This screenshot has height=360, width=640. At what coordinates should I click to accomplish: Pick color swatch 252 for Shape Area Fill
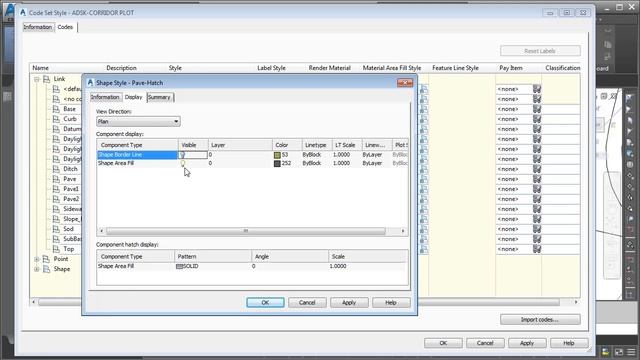click(277, 163)
